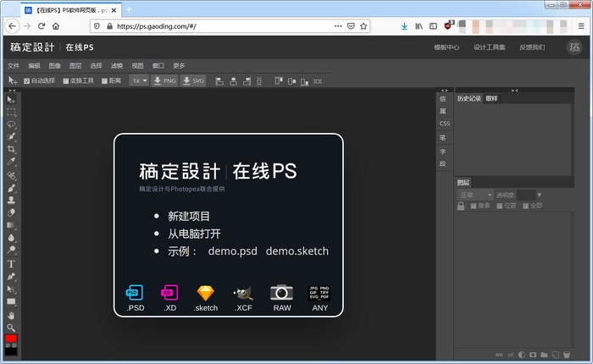Image resolution: width=593 pixels, height=364 pixels.
Task: Select the Crop tool
Action: click(11, 149)
